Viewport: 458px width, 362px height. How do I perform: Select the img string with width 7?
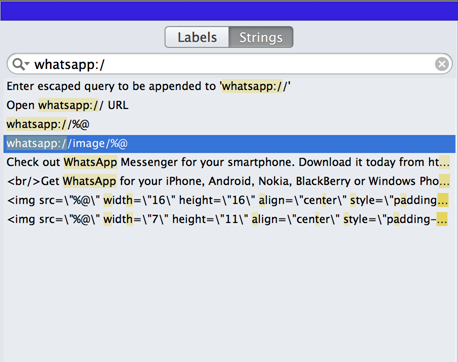[x=229, y=219]
